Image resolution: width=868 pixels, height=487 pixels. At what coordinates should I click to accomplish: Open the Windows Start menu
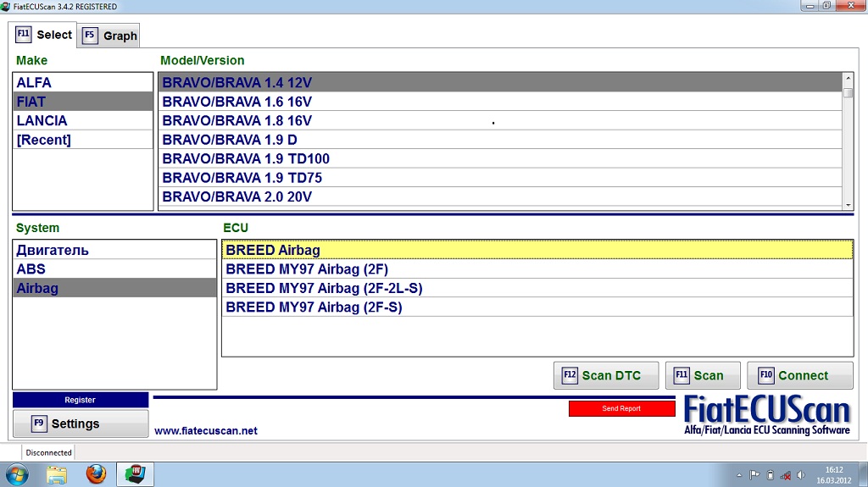[x=17, y=475]
